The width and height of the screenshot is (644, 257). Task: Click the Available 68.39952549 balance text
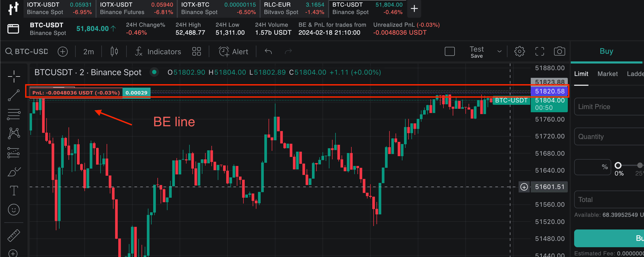coord(609,215)
